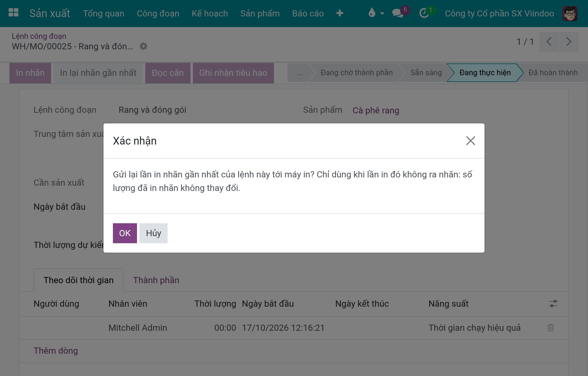Image resolution: width=588 pixels, height=376 pixels.
Task: Switch to Theo dõi thời gian tab
Action: [x=78, y=280]
